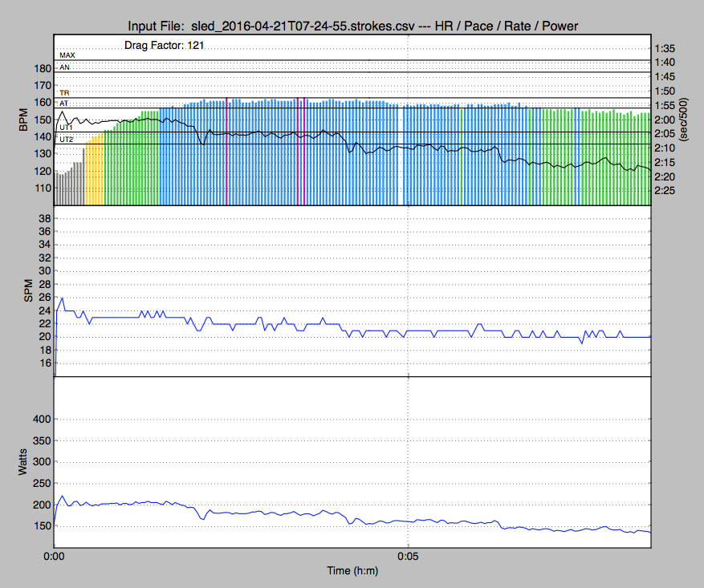The width and height of the screenshot is (704, 588).
Task: Select the UT1 zone label
Action: pos(67,128)
